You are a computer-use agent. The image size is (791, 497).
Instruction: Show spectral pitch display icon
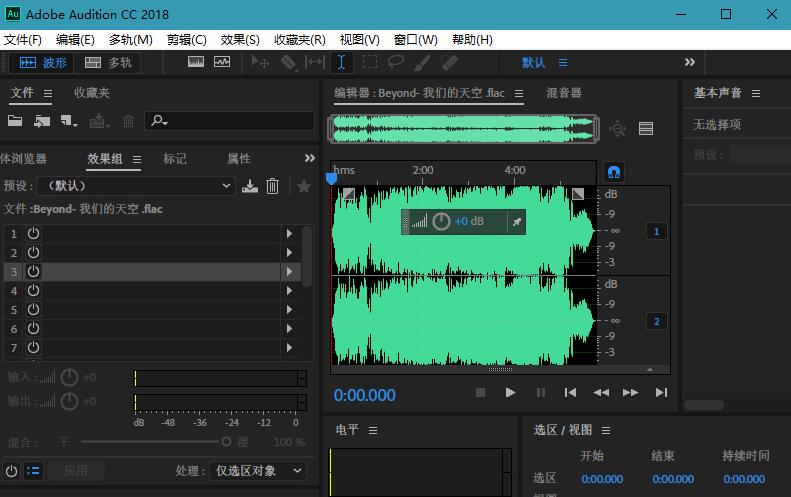pyautogui.click(x=222, y=62)
